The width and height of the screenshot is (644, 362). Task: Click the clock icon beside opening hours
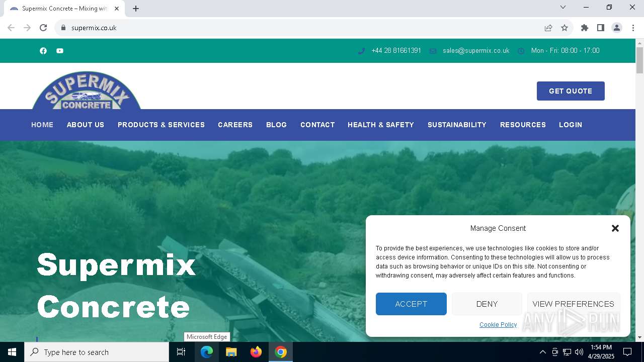521,51
